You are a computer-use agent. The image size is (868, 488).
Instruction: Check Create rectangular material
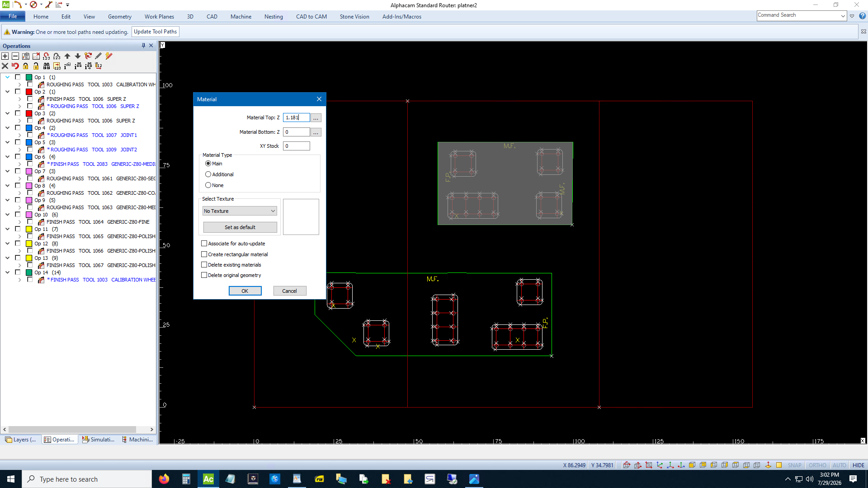click(204, 254)
